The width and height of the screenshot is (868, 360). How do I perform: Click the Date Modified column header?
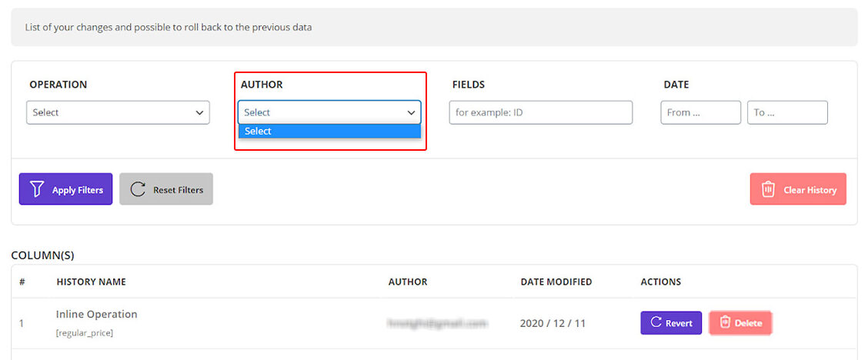(556, 282)
